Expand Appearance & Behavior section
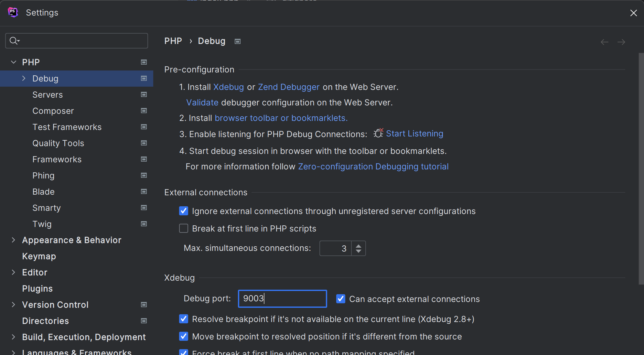This screenshot has width=644, height=355. [x=13, y=240]
